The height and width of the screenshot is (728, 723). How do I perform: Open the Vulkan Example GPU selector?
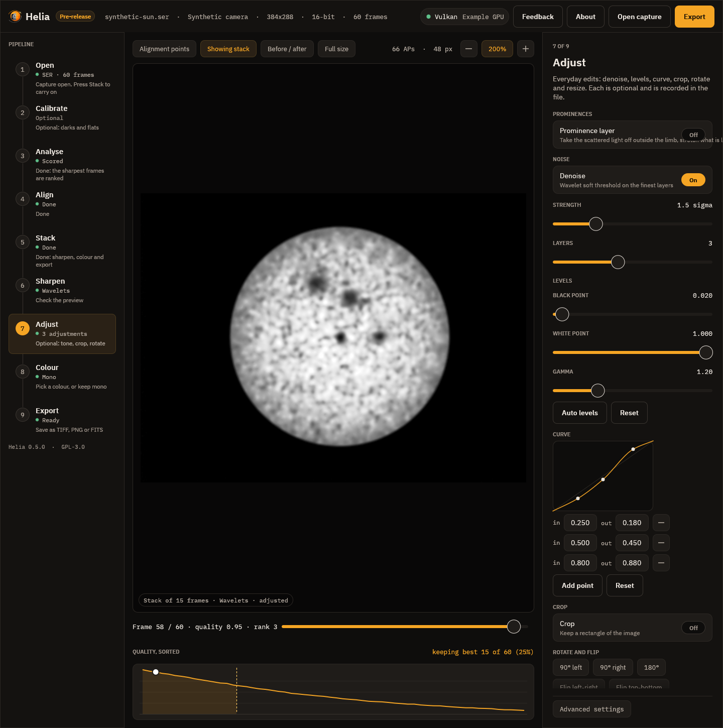pyautogui.click(x=464, y=17)
